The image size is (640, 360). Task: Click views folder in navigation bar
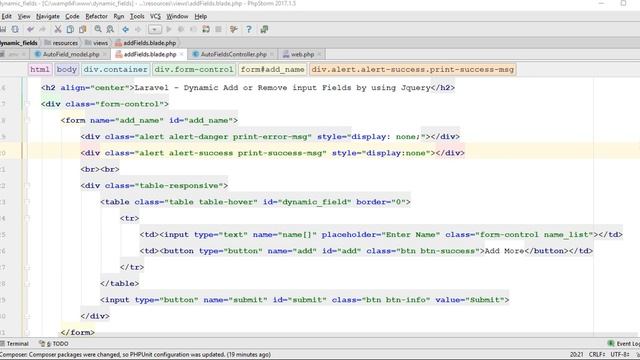[x=97, y=43]
